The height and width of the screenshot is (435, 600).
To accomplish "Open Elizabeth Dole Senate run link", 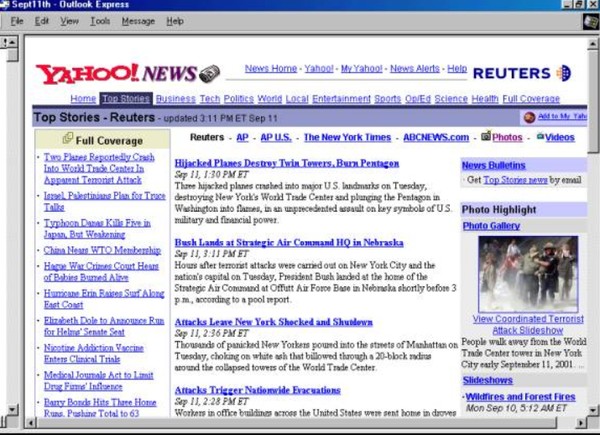I will pos(104,326).
